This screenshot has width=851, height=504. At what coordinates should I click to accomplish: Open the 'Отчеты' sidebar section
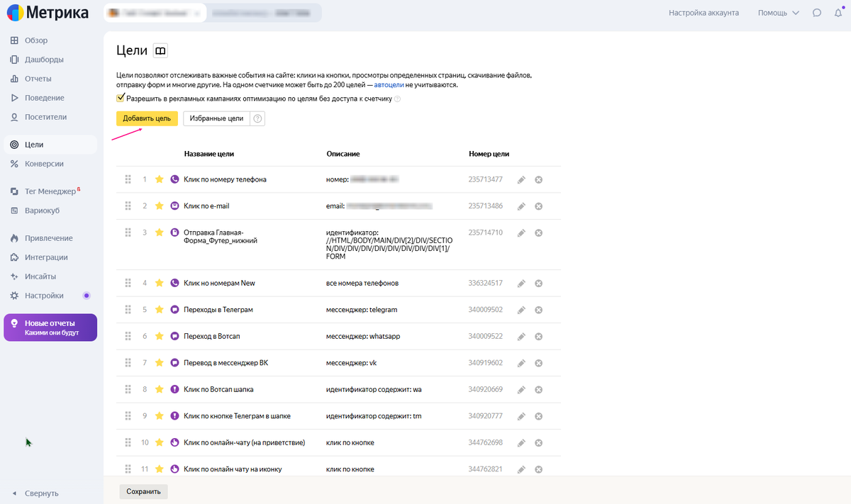(38, 79)
